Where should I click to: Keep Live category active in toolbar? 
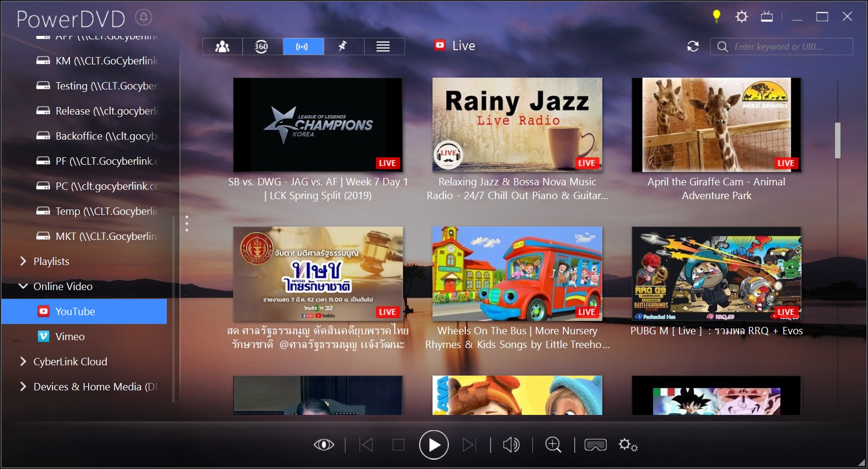click(x=303, y=46)
